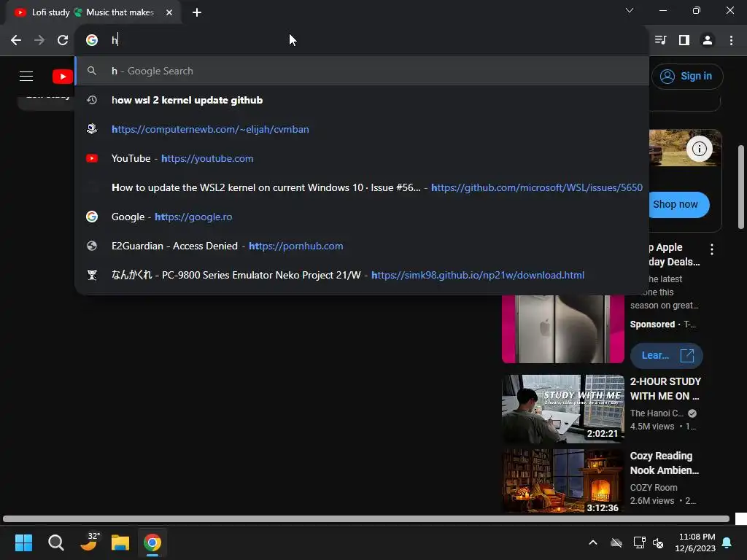Open the Chrome profile avatar icon

tap(708, 41)
